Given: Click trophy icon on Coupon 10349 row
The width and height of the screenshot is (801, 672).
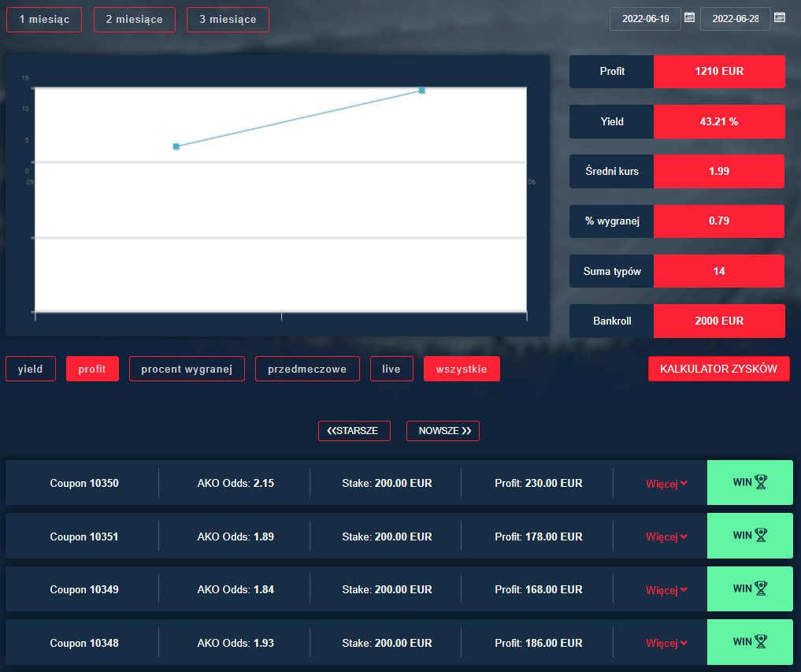Looking at the screenshot, I should point(761,588).
